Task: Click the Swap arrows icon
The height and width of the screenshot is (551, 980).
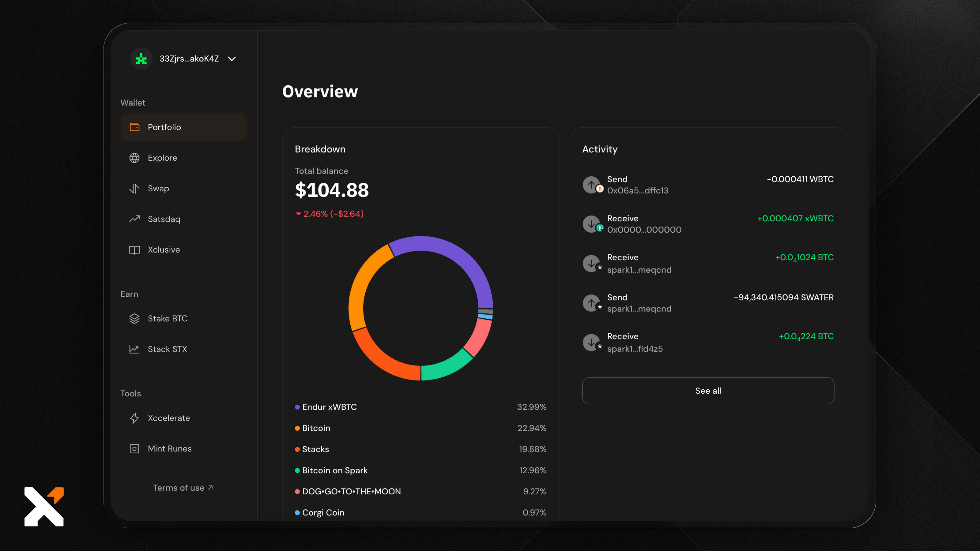Action: coord(134,189)
